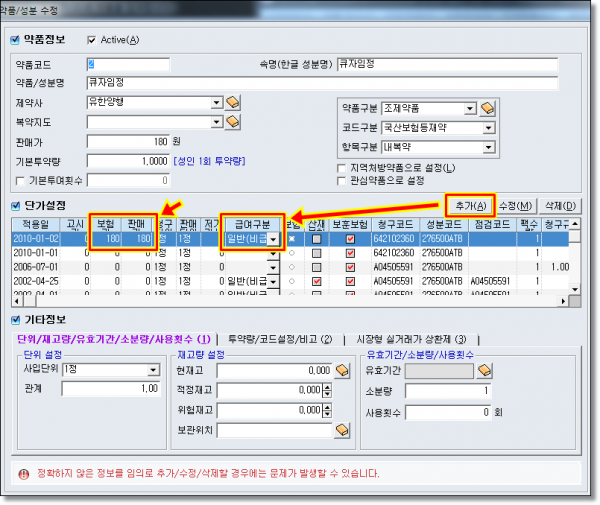Click the lookup icon beside 제약사 field
This screenshot has width=600, height=505.
pyautogui.click(x=233, y=103)
